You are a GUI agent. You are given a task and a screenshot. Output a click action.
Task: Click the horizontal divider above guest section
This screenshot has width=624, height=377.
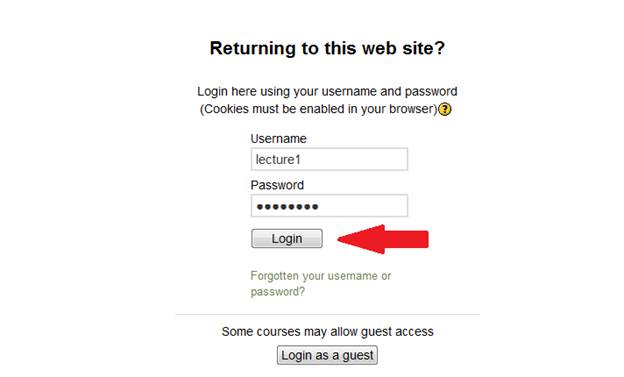point(328,314)
